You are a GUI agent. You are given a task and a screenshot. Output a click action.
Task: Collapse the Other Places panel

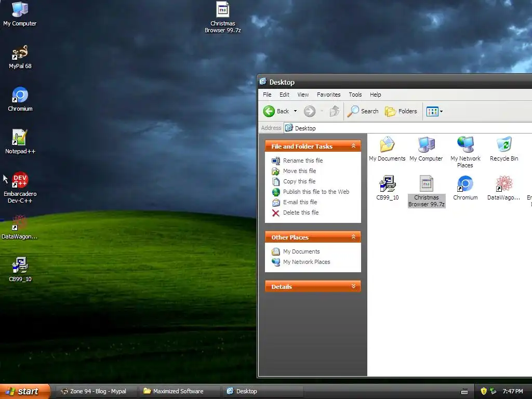(353, 237)
